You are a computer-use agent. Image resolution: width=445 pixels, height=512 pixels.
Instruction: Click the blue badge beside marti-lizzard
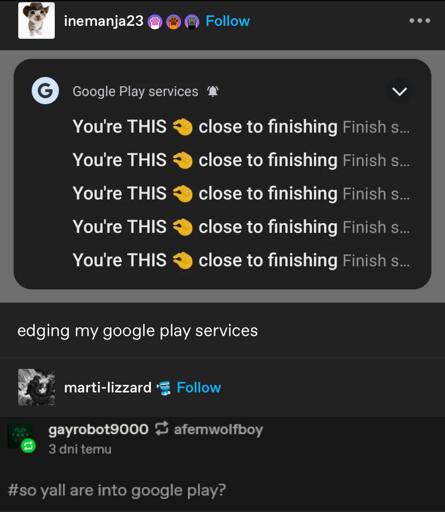[164, 388]
